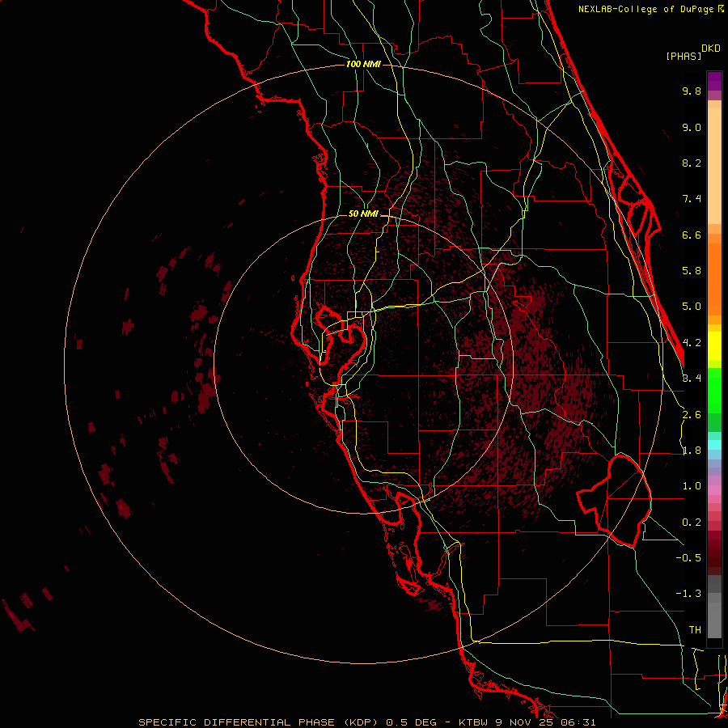Click the 5.0 color scale value
The image size is (728, 728).
(x=692, y=307)
